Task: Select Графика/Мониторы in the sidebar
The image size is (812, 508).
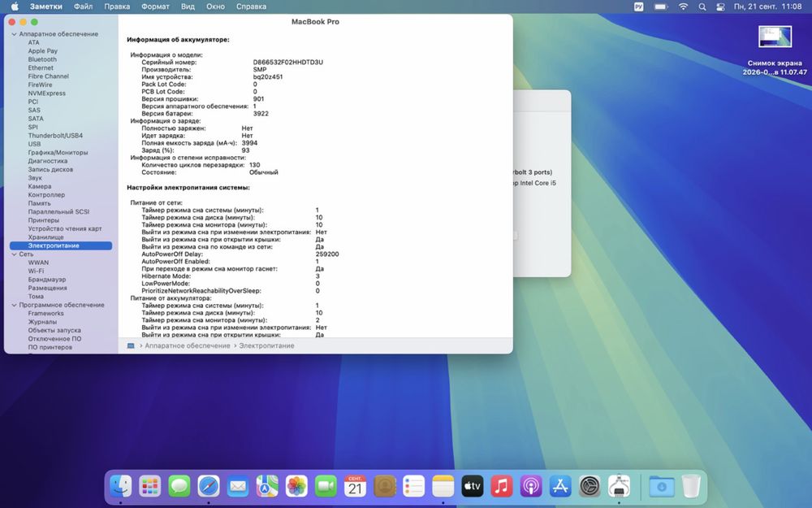Action: [x=58, y=153]
